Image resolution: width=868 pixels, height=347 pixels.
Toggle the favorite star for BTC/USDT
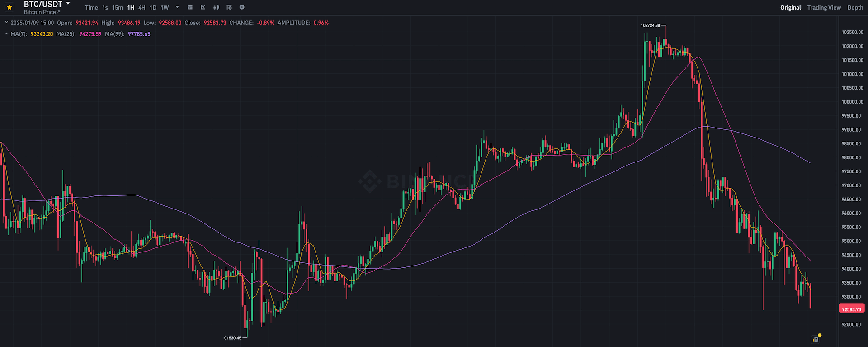pos(9,7)
